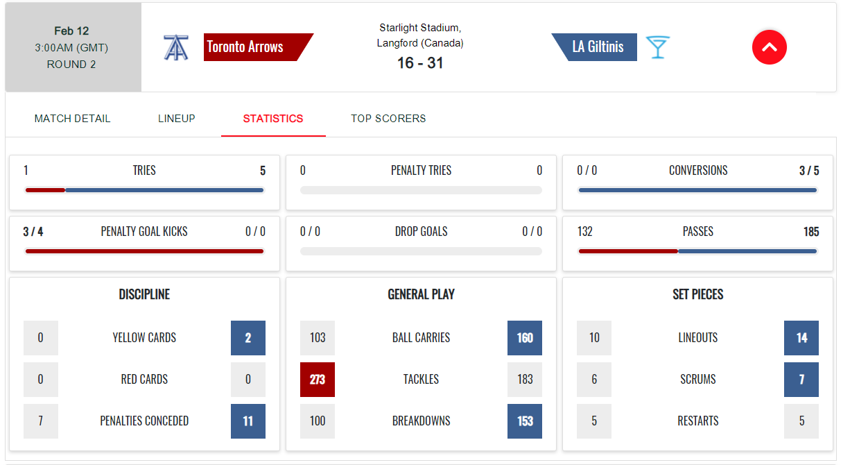Click the blue 14 lineouts value box
Viewport: 868px width, 465px height.
(801, 338)
